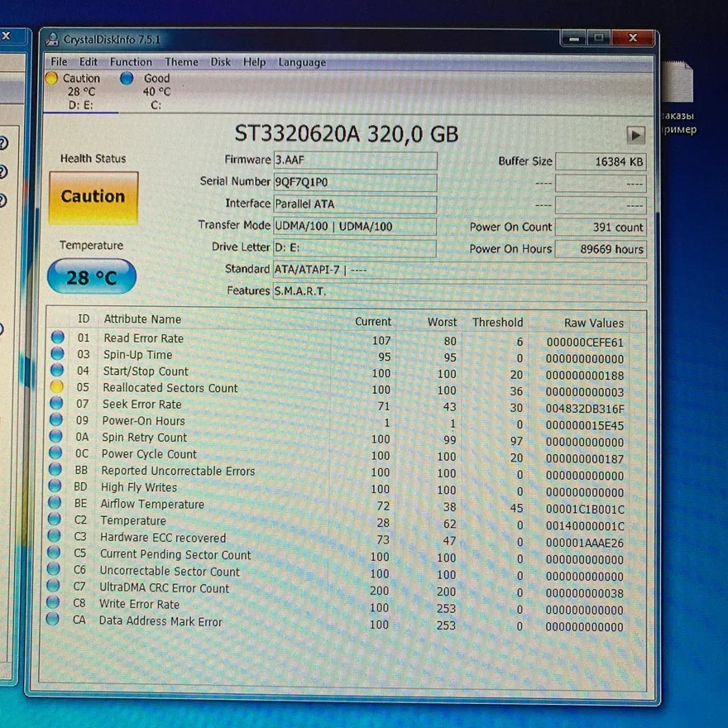The image size is (728, 728).
Task: Click status icon for Power-On Hours row
Action: click(56, 419)
